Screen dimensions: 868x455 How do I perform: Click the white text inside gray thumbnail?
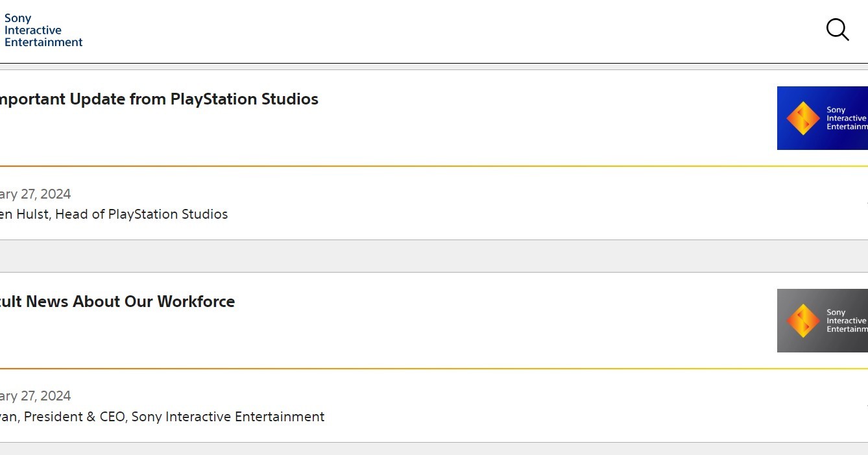coord(846,321)
